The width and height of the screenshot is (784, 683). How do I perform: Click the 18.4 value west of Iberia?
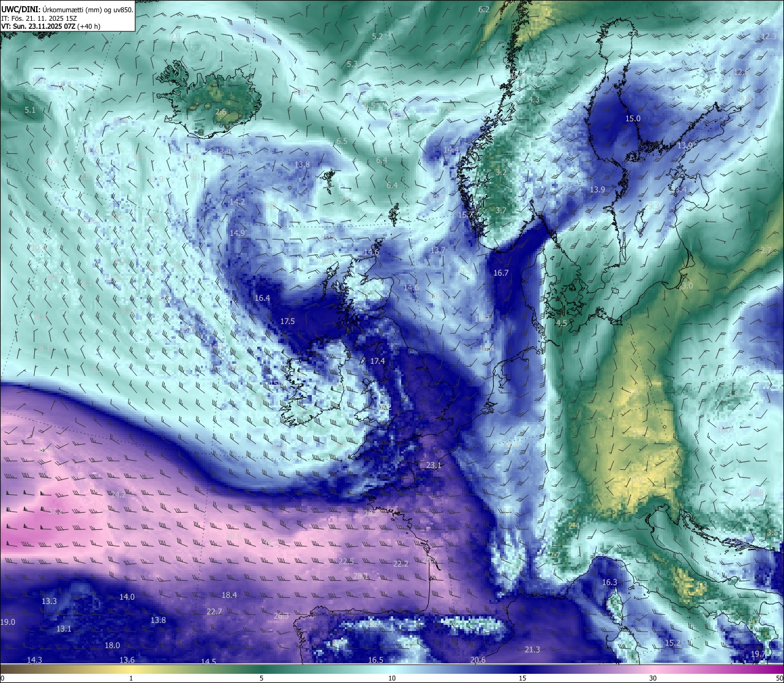[229, 595]
